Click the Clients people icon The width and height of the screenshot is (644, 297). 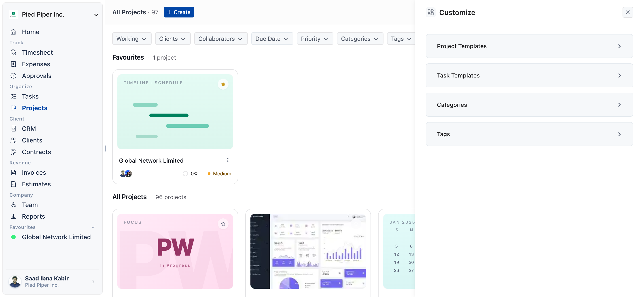pos(13,140)
